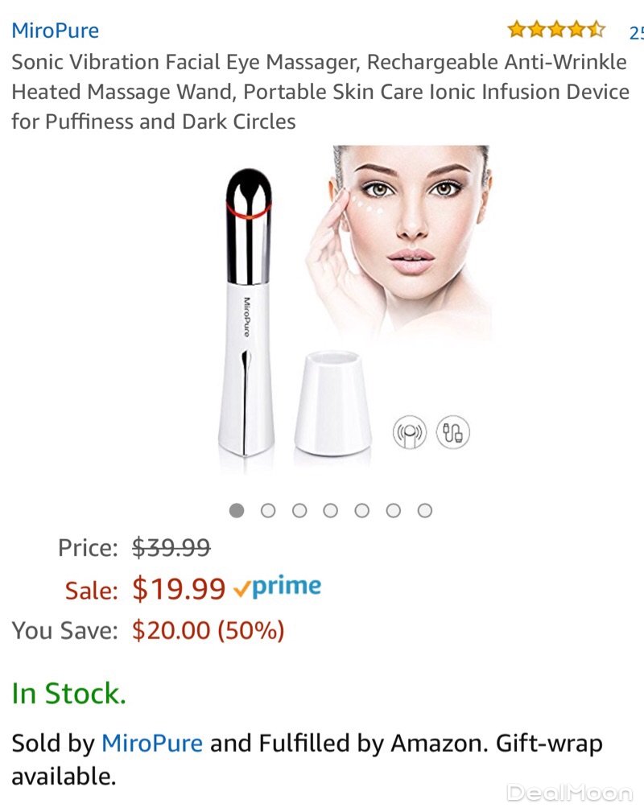644x812 pixels.
Task: Tap the USB charging feature icon
Action: pyautogui.click(x=453, y=431)
